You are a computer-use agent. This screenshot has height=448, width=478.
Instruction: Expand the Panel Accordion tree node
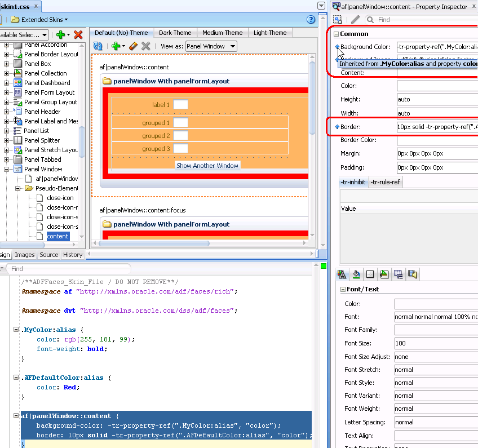point(6,45)
